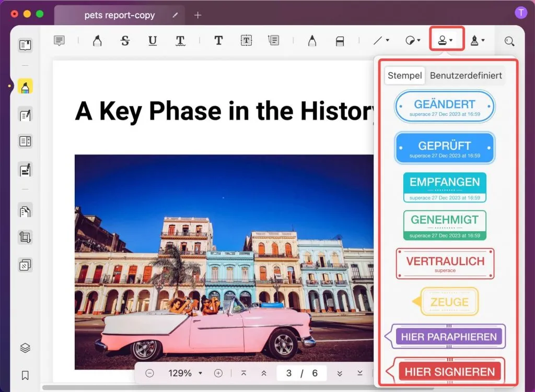The height and width of the screenshot is (392, 535).
Task: Select the Comment highlighter sidebar icon
Action: pos(25,87)
